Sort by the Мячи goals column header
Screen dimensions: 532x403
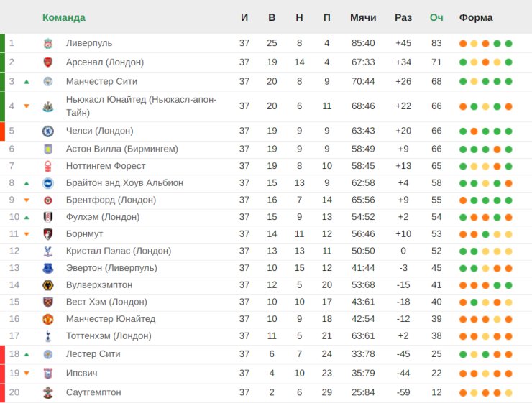tap(363, 17)
